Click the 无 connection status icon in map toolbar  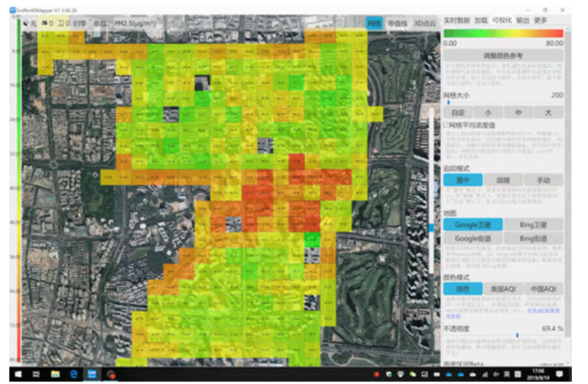[26, 23]
